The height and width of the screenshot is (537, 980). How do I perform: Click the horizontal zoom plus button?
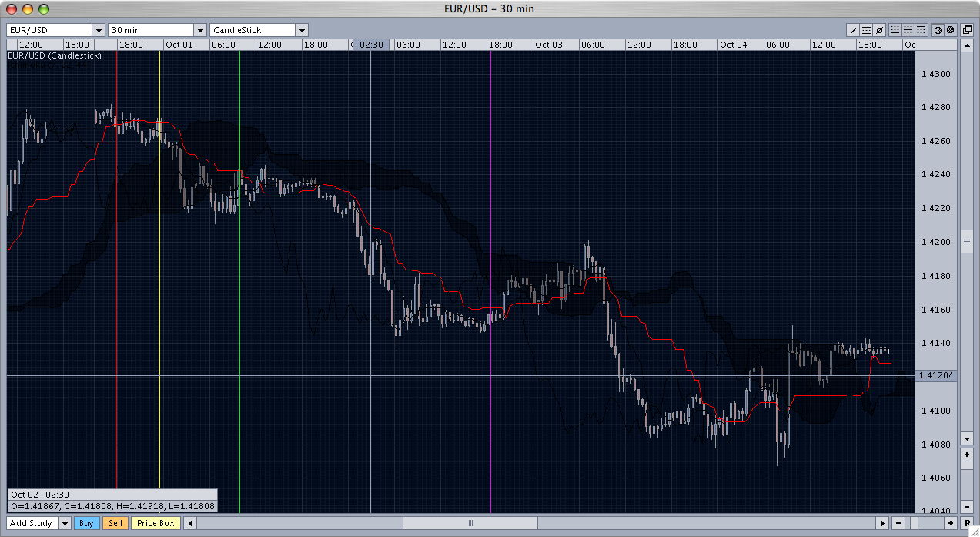tap(950, 523)
